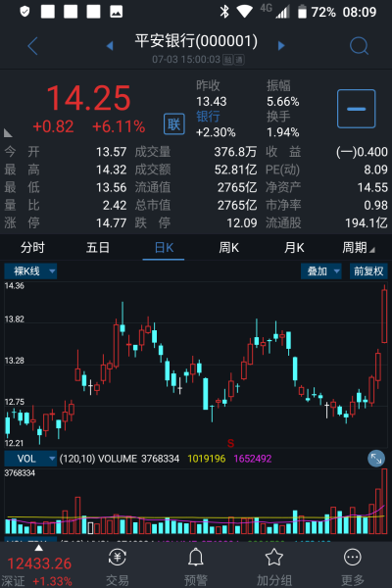The width and height of the screenshot is (392, 588).
Task: Go to previous stock arrow
Action: coord(110,46)
